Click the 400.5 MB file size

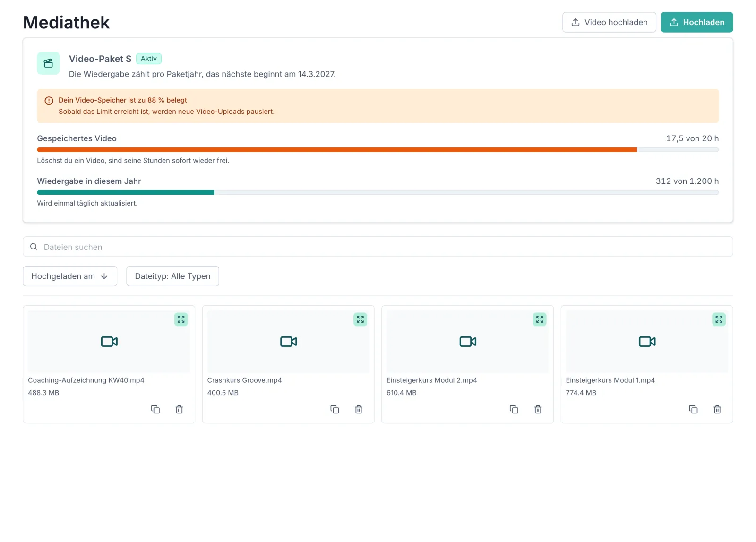click(x=223, y=393)
